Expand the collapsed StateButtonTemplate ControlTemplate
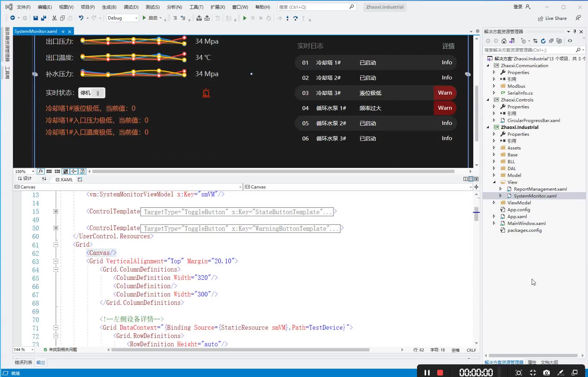This screenshot has width=588, height=377. (56, 212)
